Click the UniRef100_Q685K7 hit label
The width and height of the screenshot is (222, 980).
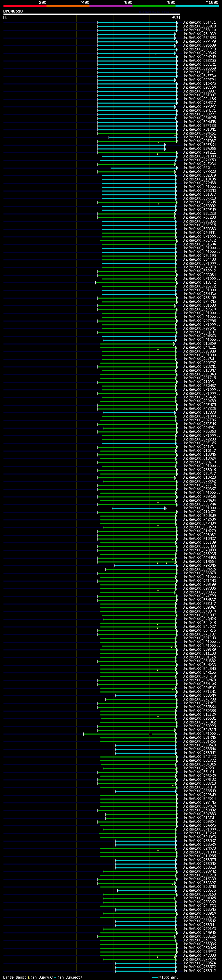click(x=199, y=840)
